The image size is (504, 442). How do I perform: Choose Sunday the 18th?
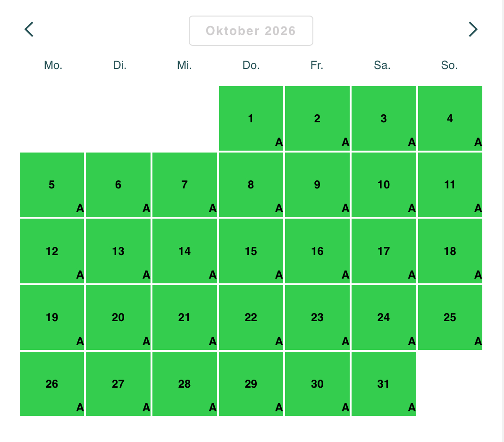coord(450,251)
